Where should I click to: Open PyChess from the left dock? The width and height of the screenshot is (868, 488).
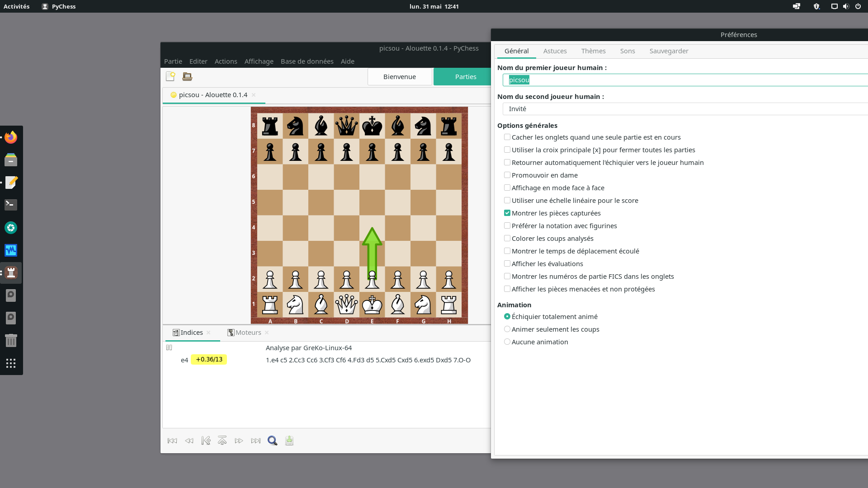(x=11, y=273)
